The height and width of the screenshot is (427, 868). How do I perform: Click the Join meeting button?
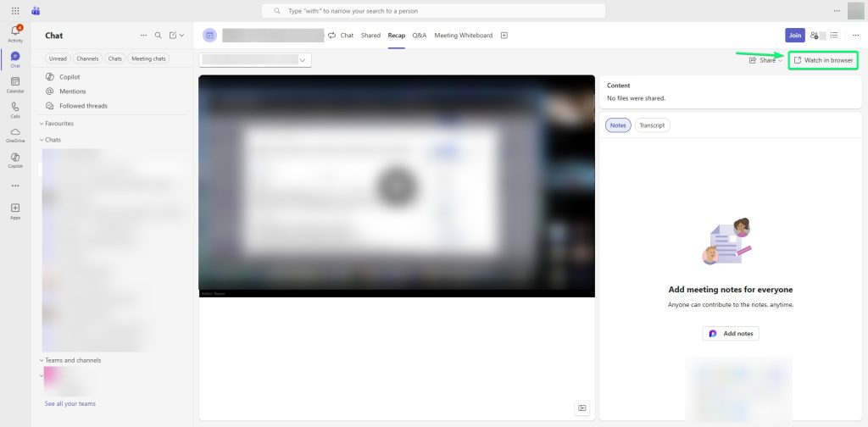(x=794, y=35)
